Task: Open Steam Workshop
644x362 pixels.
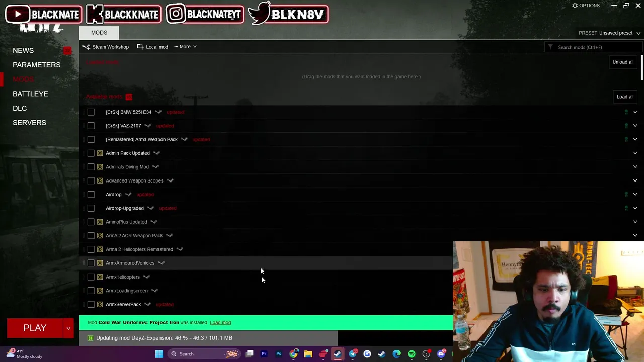Action: pyautogui.click(x=106, y=47)
